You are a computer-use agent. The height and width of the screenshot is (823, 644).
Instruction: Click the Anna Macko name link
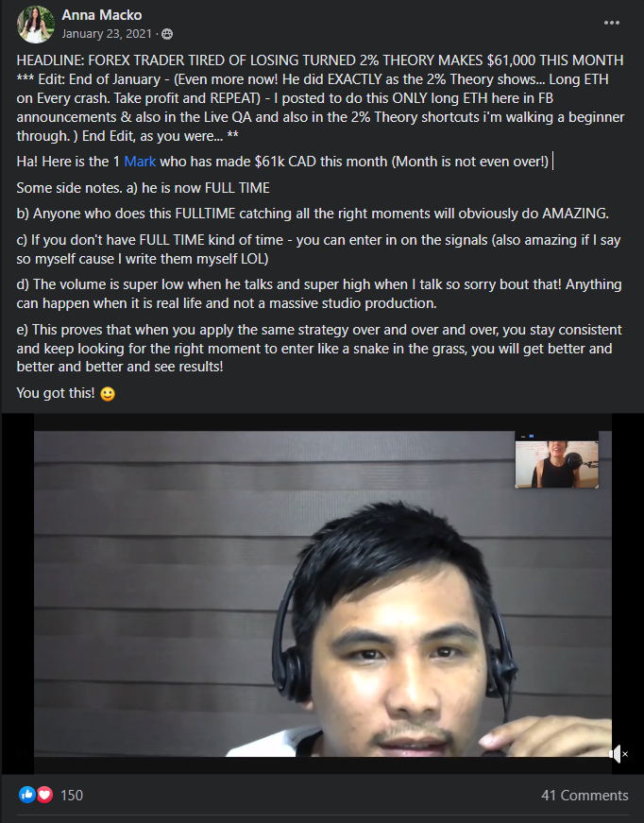(x=102, y=15)
